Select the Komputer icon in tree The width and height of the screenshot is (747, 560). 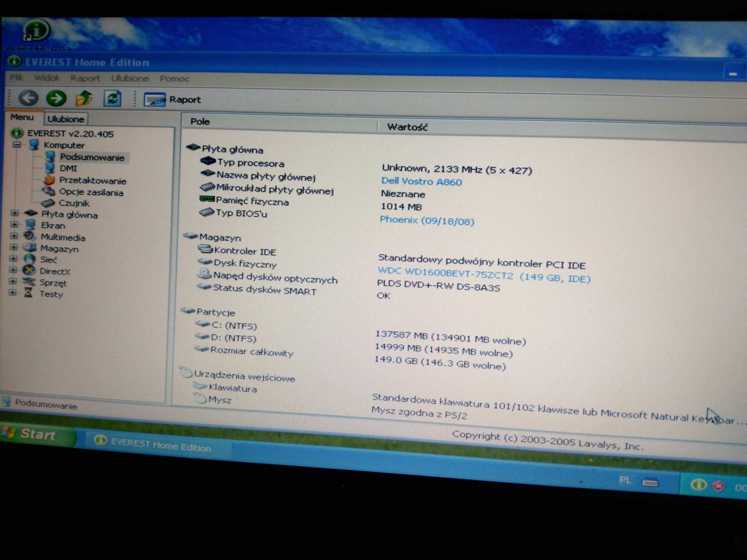(x=34, y=144)
